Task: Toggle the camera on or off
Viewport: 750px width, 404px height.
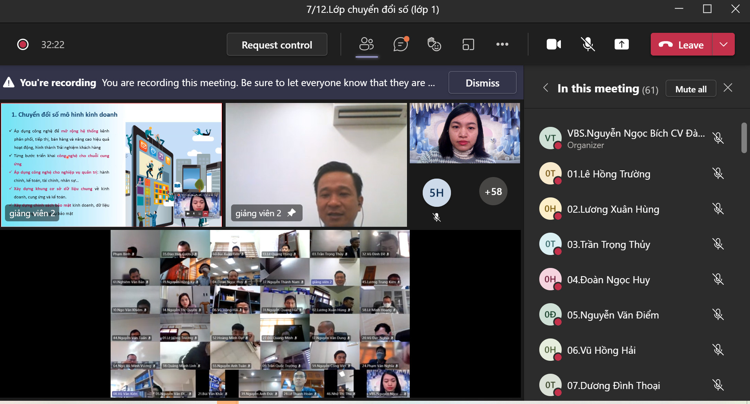Action: click(553, 44)
